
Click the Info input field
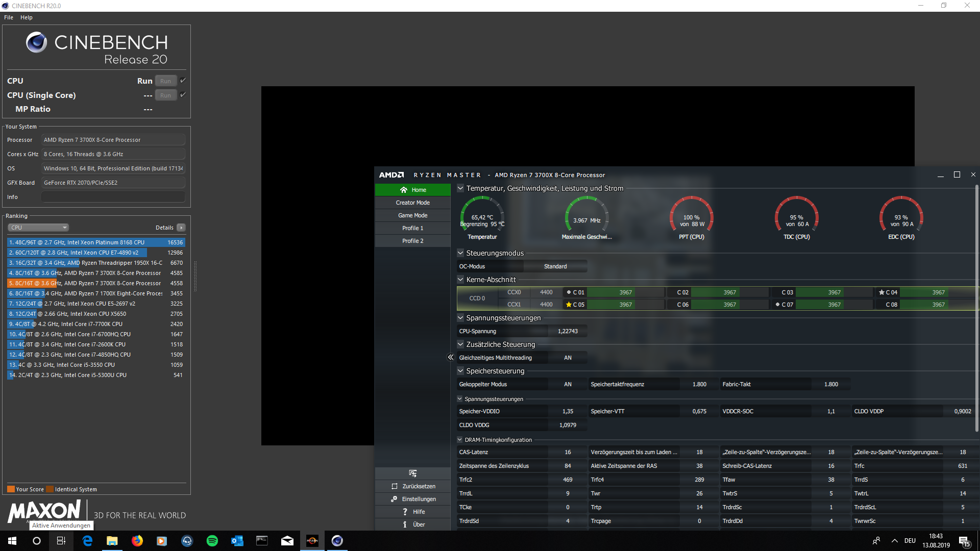pos(113,197)
